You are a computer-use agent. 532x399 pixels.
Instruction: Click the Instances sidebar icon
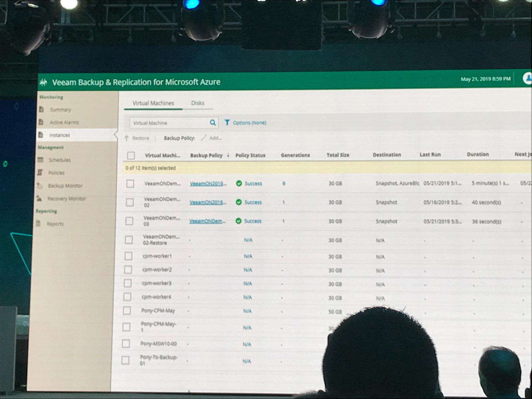click(41, 135)
